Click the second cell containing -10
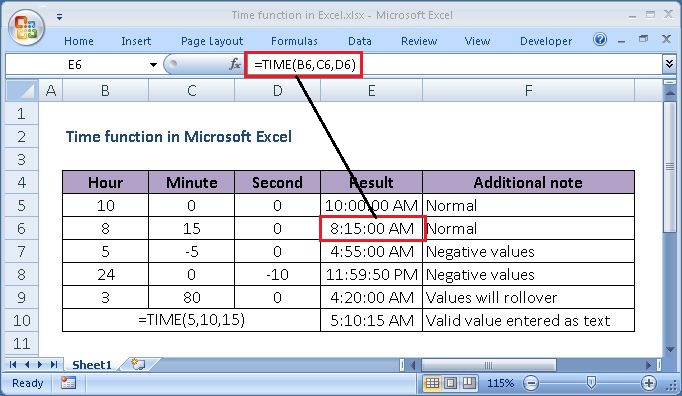 coord(277,275)
